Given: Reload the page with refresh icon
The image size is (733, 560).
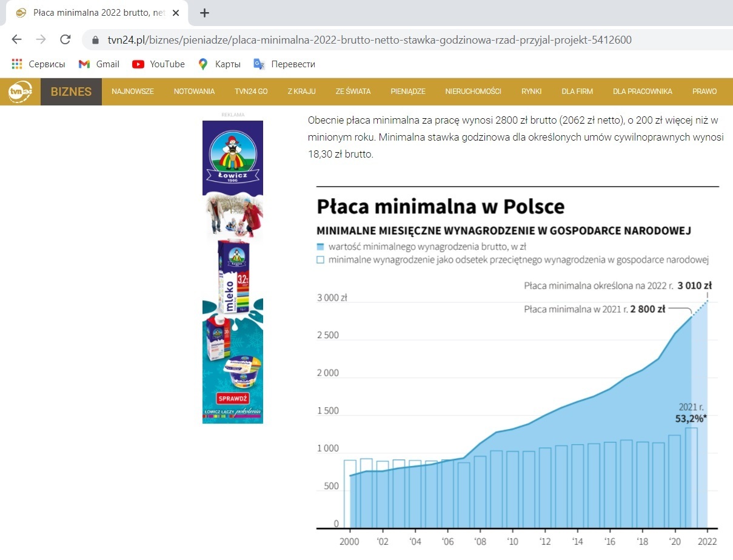Looking at the screenshot, I should 65,40.
